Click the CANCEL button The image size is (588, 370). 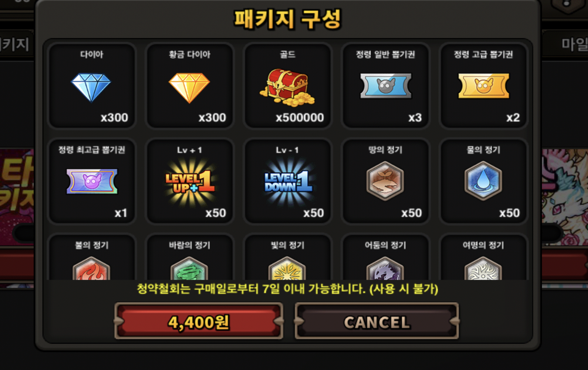[x=377, y=321]
